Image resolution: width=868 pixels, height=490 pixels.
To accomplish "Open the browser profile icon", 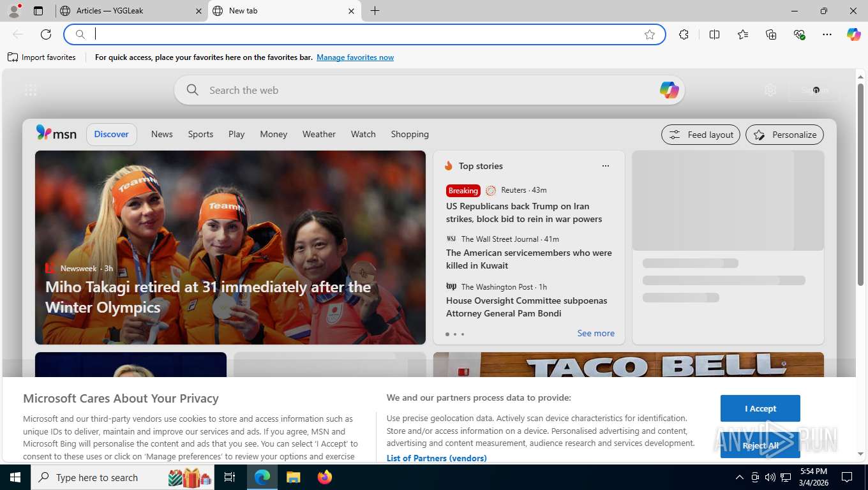I will coord(13,11).
